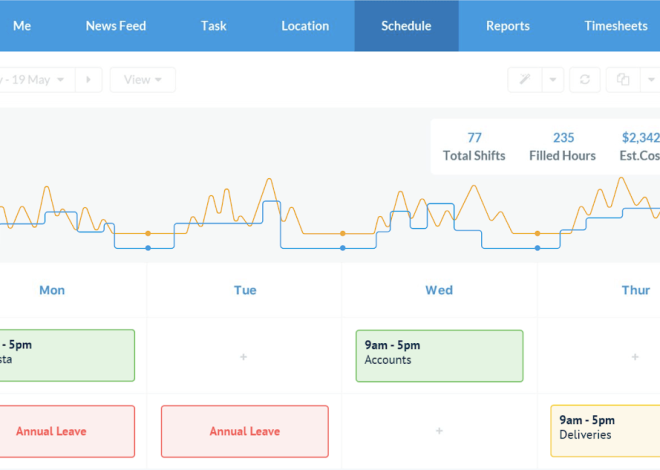This screenshot has height=470, width=660.
Task: Open Thursday 9am - 5pm Deliveries shift
Action: pos(605,431)
